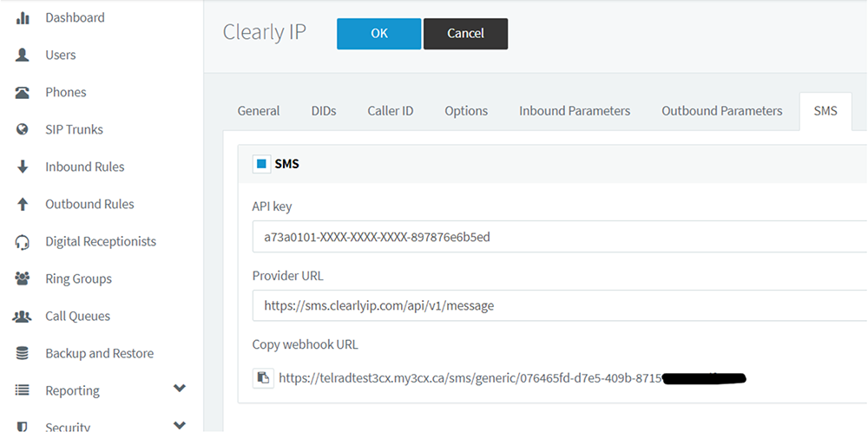Select the SMS tab
Viewport: 868px width, 432px height.
[825, 111]
